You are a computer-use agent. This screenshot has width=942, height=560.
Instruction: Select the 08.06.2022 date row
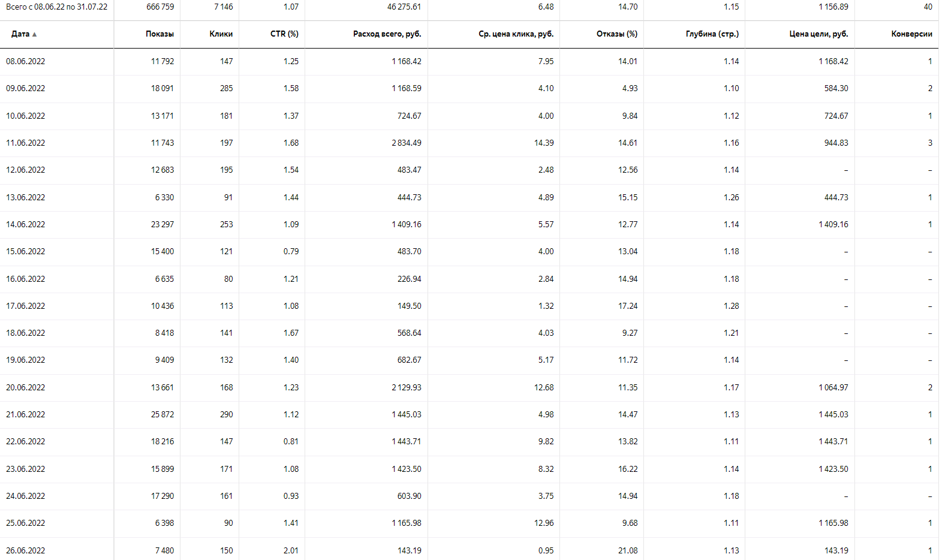click(x=26, y=62)
